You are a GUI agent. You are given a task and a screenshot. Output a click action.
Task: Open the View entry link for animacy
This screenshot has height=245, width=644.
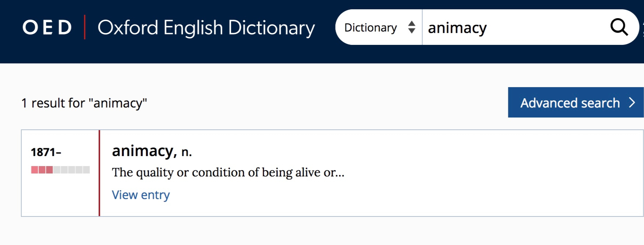click(141, 195)
